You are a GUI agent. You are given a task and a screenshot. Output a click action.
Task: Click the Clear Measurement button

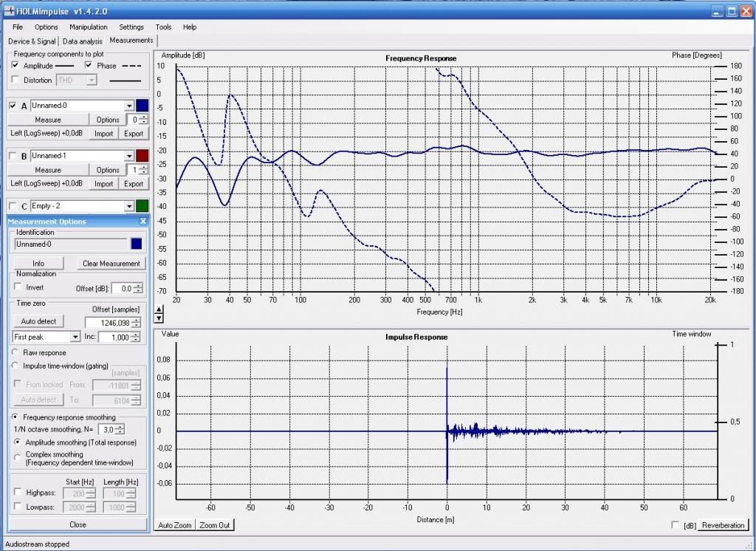[x=111, y=264]
